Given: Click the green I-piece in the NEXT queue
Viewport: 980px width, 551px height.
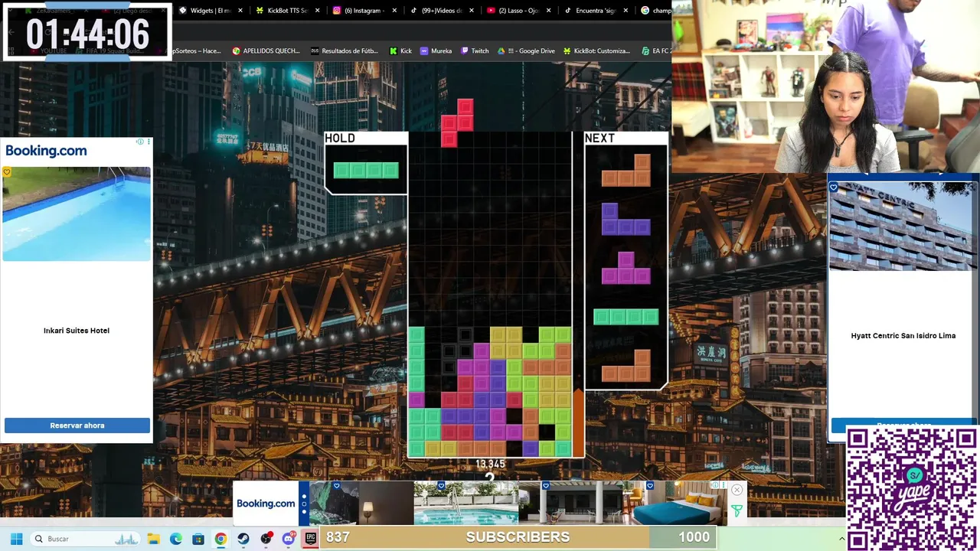Looking at the screenshot, I should (x=626, y=317).
